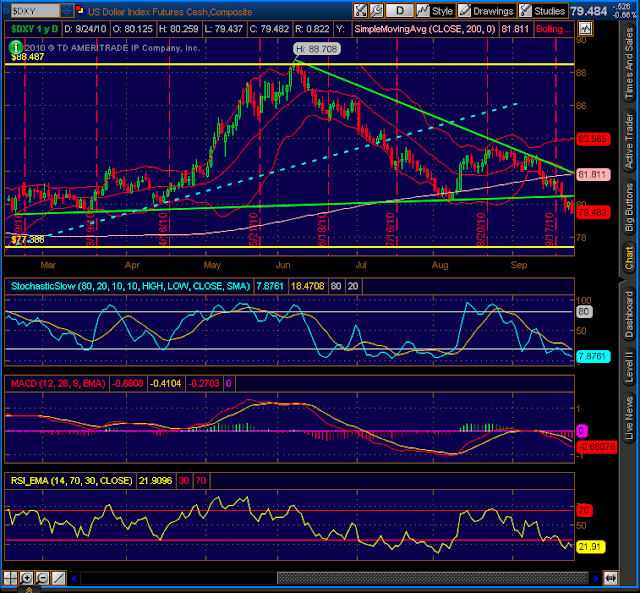
Task: Click the red 79.482 last price label
Action: [x=593, y=212]
